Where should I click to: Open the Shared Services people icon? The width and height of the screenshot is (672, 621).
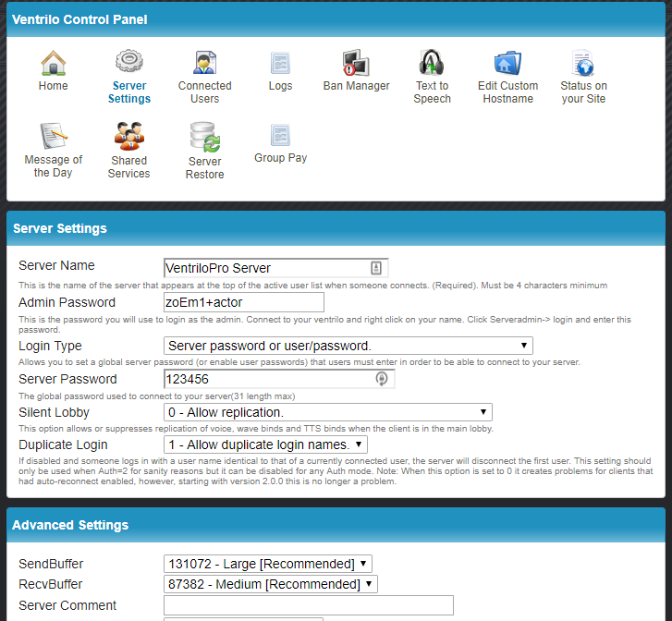pos(129,136)
